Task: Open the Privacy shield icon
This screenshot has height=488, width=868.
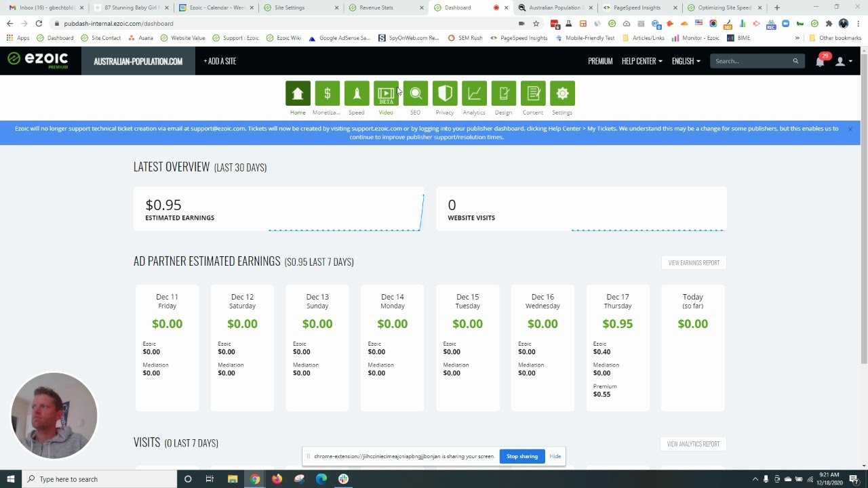Action: coord(445,93)
